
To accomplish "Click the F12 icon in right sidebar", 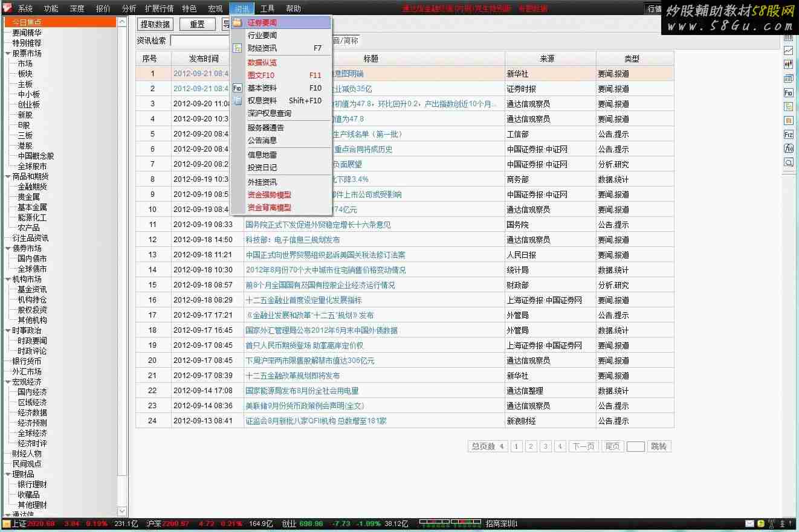I will (789, 134).
